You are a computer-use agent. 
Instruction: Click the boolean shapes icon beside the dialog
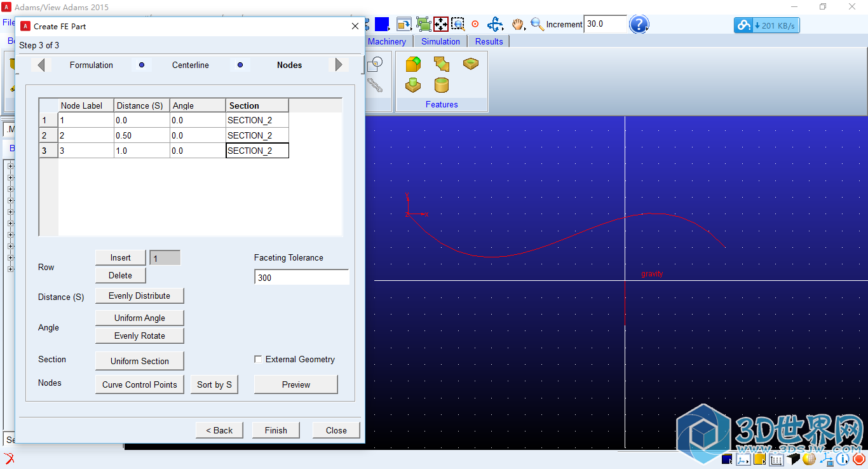[375, 64]
